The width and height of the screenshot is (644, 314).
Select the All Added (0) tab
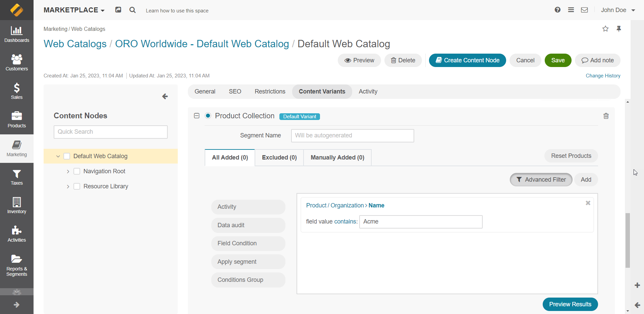click(x=230, y=158)
